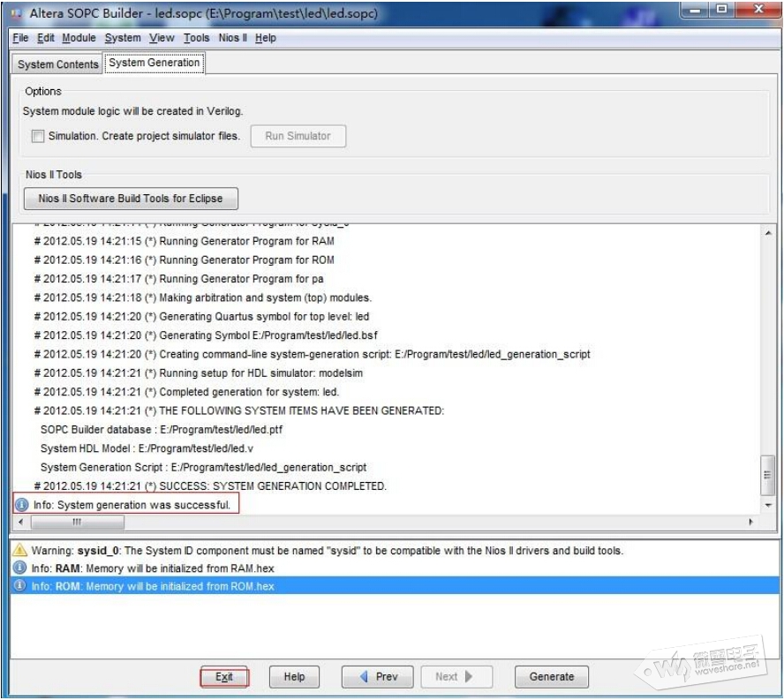Viewport: 784px width, 700px height.
Task: Click log scrollbar down arrow
Action: coord(767,506)
